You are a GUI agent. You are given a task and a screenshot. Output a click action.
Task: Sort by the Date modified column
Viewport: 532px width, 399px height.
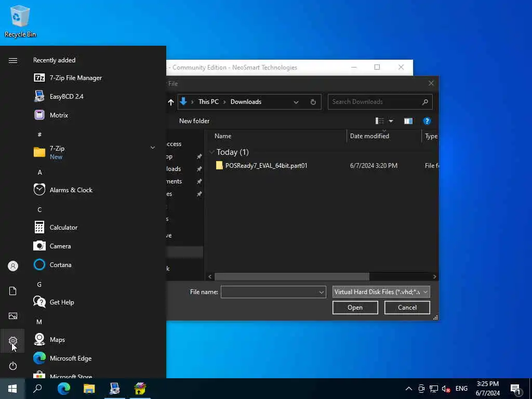(x=369, y=136)
